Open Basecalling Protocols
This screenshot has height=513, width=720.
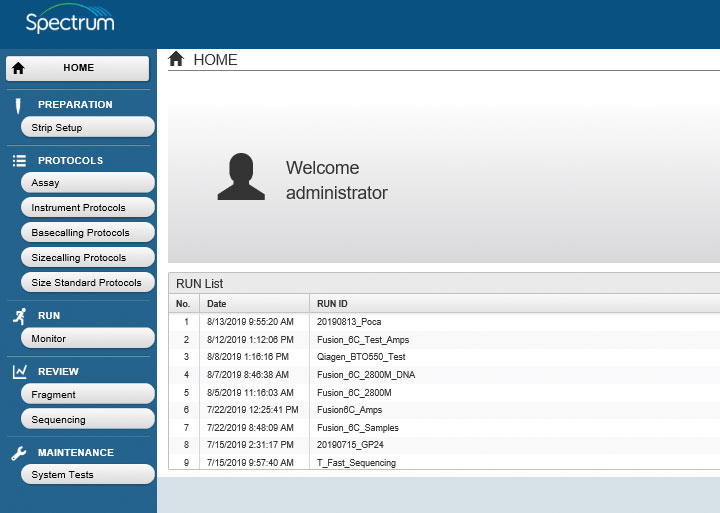(x=86, y=233)
